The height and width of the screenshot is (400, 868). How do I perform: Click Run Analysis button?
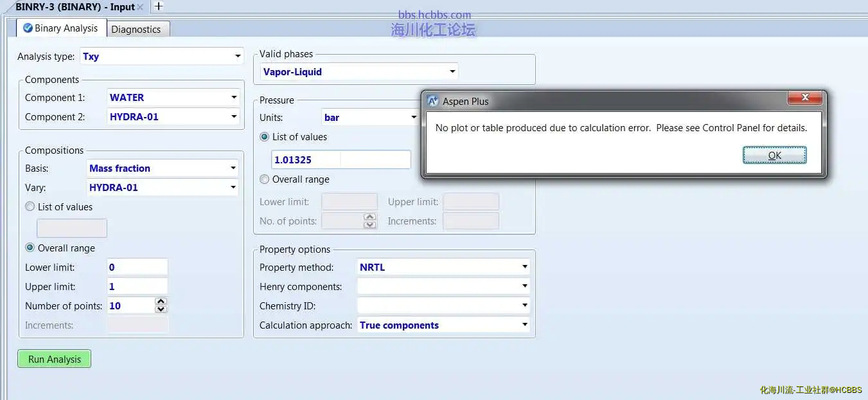55,359
